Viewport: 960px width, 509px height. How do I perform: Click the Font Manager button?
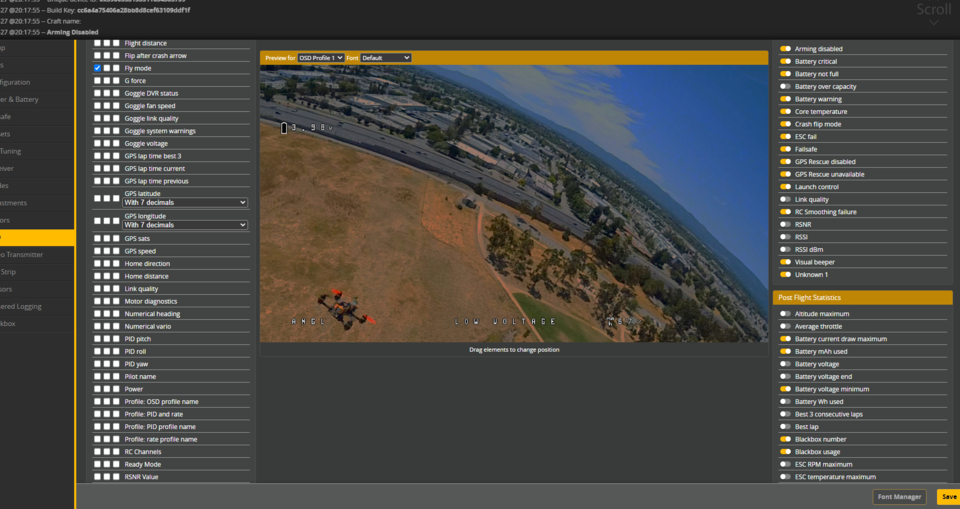[x=899, y=497]
